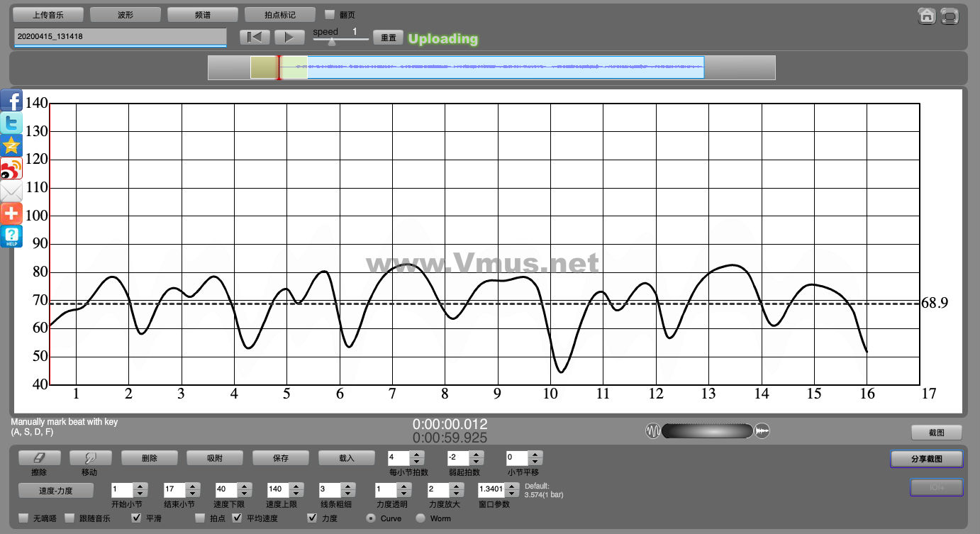Select the move (移动) hand tool
The image size is (980, 534).
click(89, 458)
